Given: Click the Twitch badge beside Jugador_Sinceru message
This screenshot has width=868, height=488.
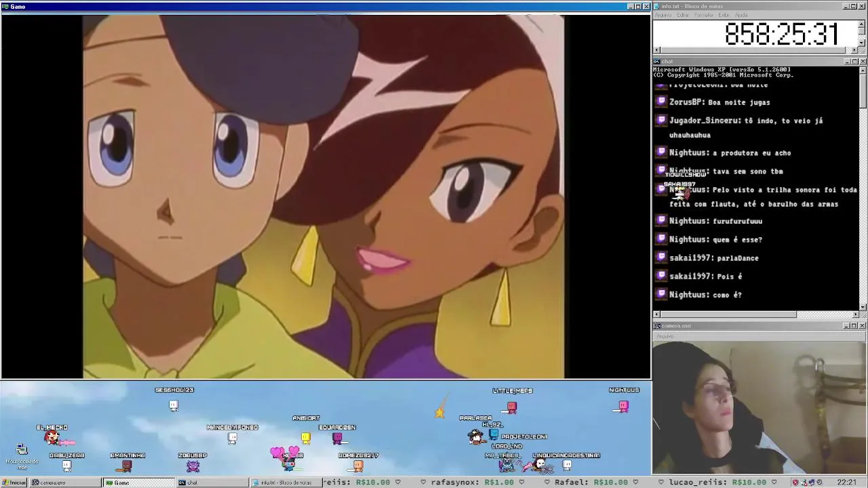Looking at the screenshot, I should coord(661,120).
